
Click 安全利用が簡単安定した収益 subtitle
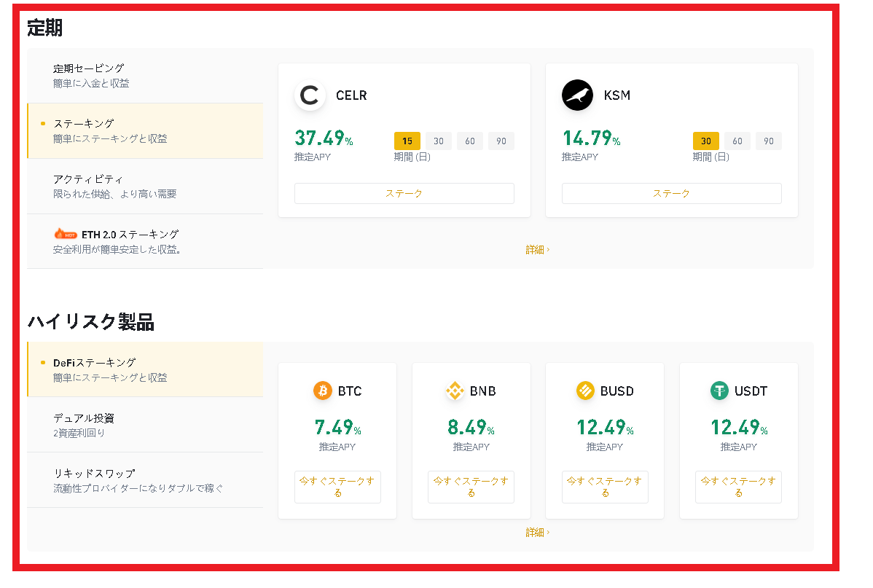[117, 249]
